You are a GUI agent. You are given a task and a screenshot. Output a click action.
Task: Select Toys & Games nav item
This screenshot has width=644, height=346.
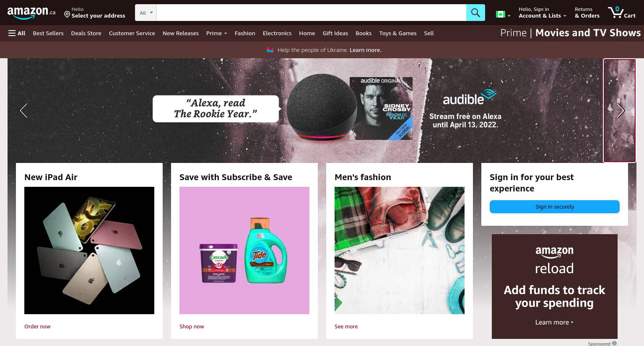(398, 33)
